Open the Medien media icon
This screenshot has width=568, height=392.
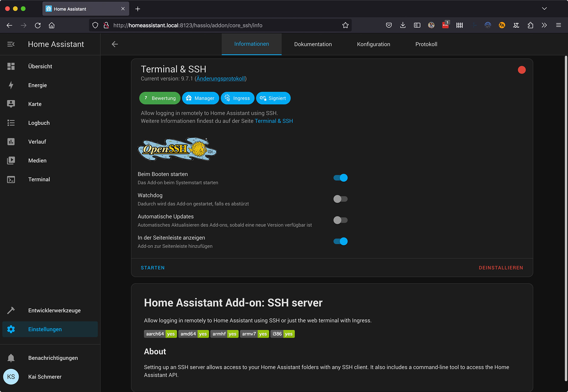click(x=11, y=161)
